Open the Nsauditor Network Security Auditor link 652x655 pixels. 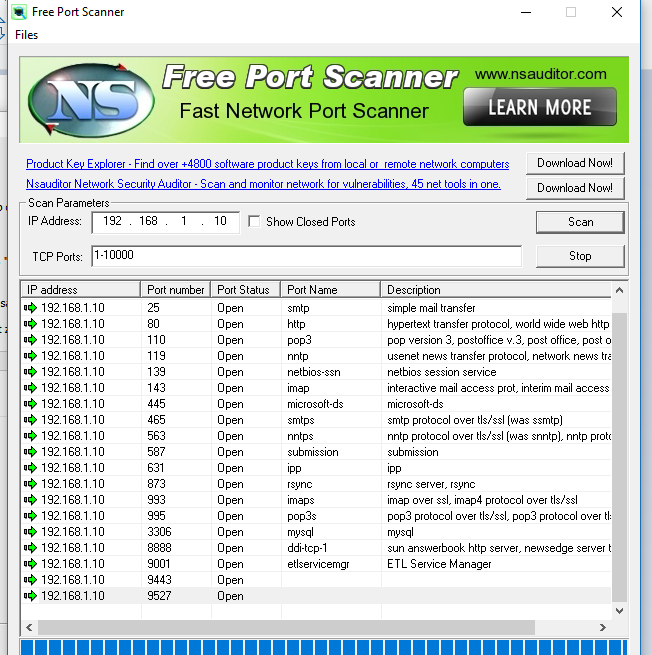click(x=263, y=184)
